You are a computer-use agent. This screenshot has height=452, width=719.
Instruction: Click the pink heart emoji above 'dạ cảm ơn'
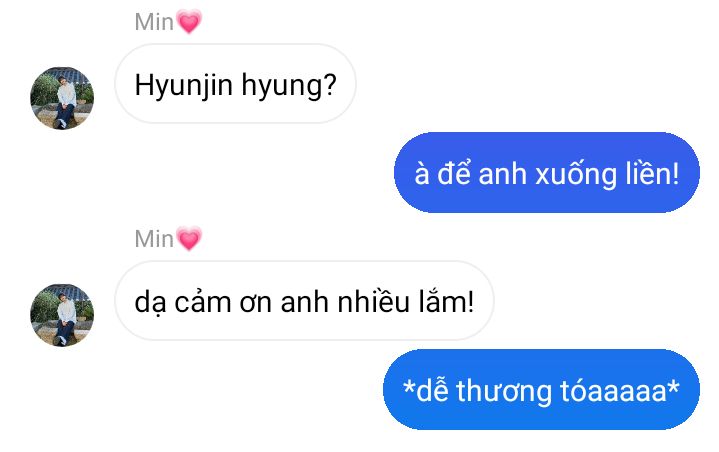[189, 239]
